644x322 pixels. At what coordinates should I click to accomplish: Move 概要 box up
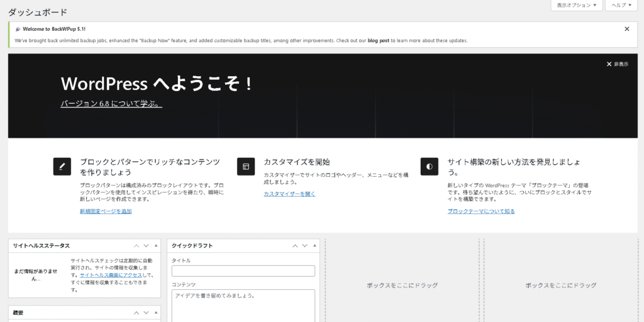pyautogui.click(x=136, y=313)
